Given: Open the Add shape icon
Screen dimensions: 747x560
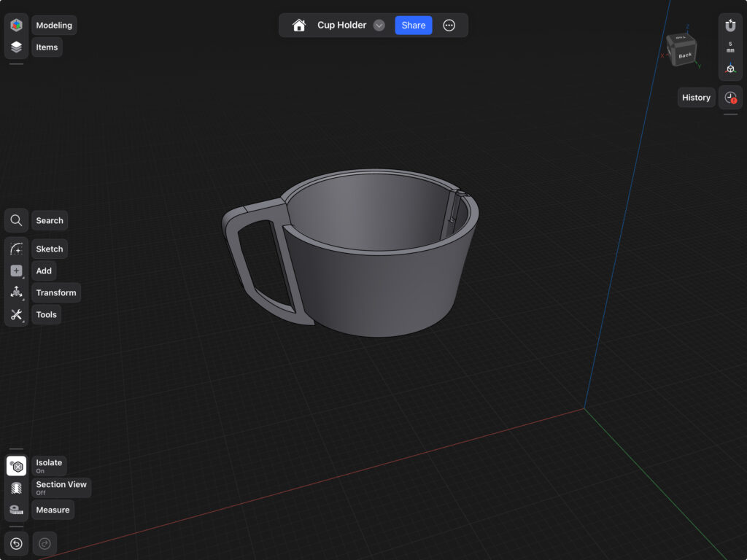Looking at the screenshot, I should click(x=16, y=271).
